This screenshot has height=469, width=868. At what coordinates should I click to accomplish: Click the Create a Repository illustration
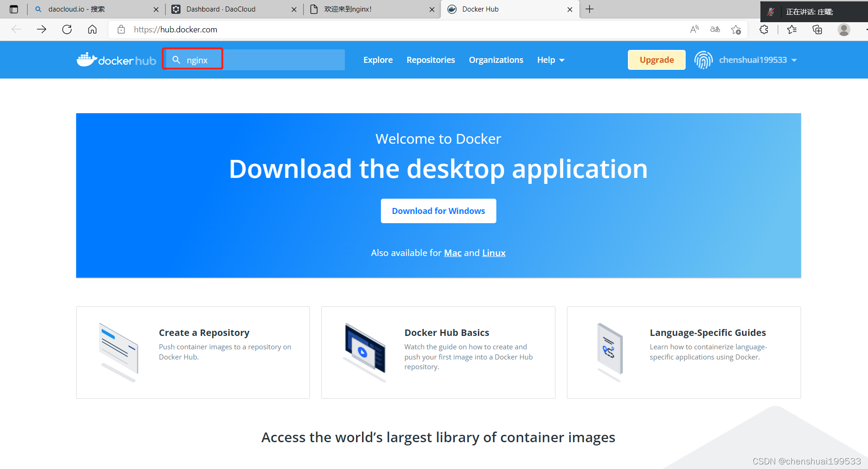coord(119,352)
